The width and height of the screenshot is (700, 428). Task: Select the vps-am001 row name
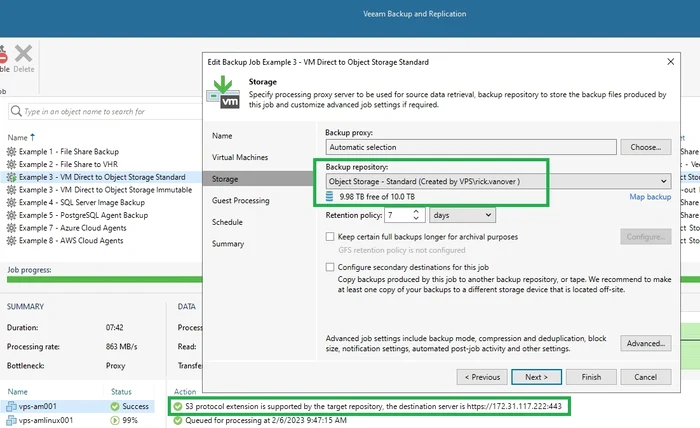38,407
